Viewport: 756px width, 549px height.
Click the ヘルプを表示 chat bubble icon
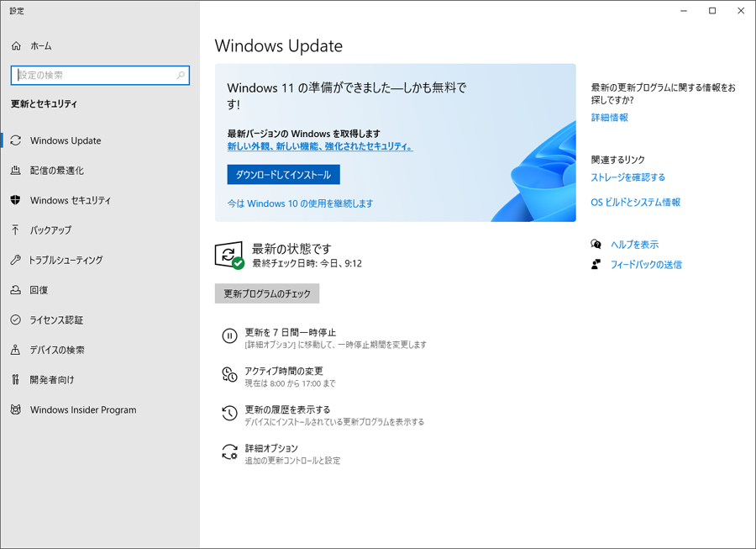[x=596, y=244]
